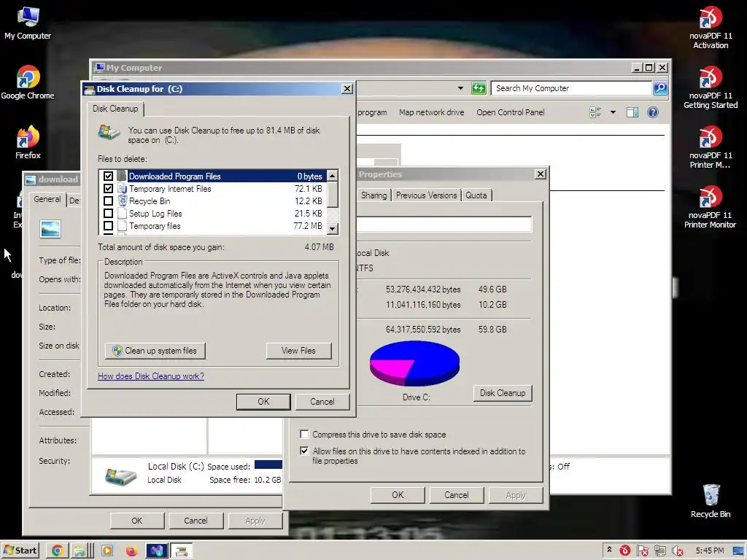The image size is (747, 560).
Task: Open novaPDF 11 Getting Started shortcut
Action: coord(711,87)
